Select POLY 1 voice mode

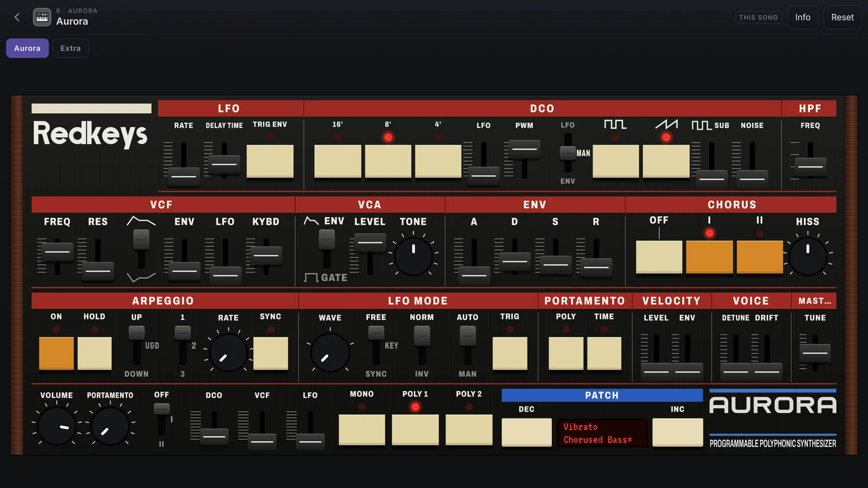415,430
